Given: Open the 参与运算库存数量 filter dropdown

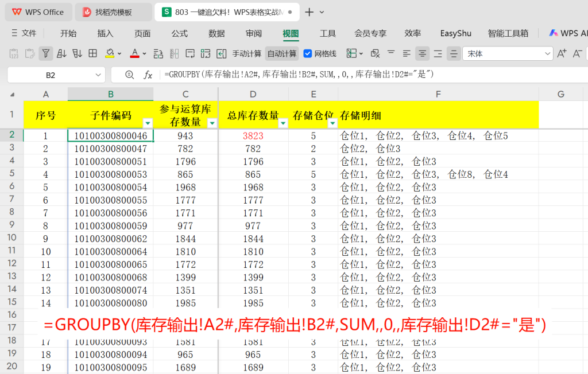Looking at the screenshot, I should (212, 123).
